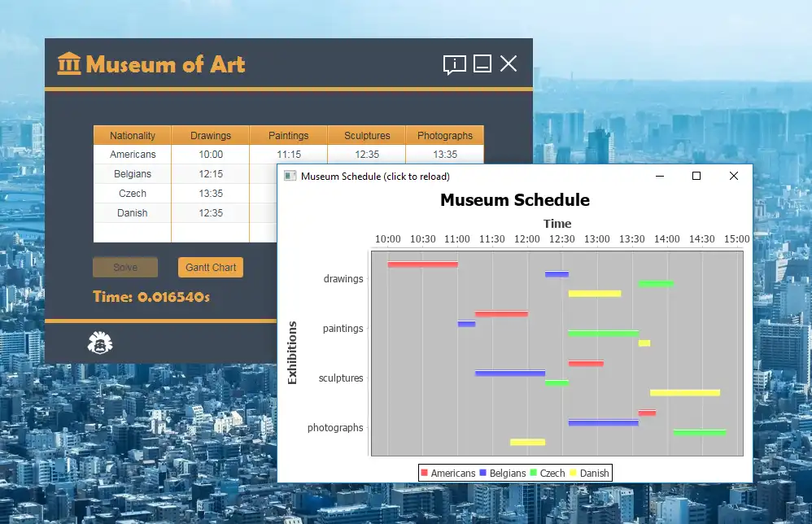Image resolution: width=812 pixels, height=524 pixels.
Task: Click the Americans sculptures cell 12:35
Action: coord(367,155)
